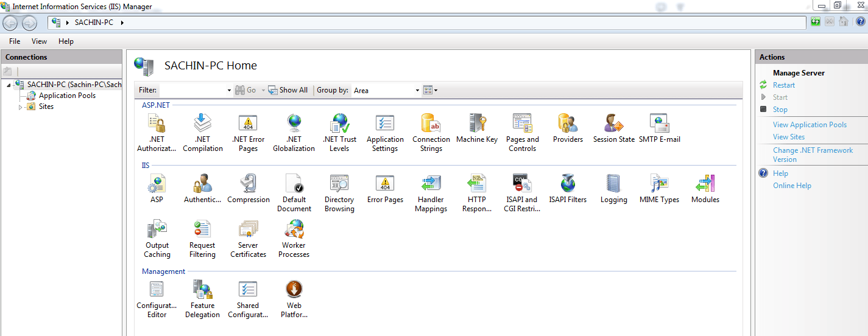This screenshot has width=868, height=336.
Task: Click the blue help question icon top right
Action: (x=860, y=22)
